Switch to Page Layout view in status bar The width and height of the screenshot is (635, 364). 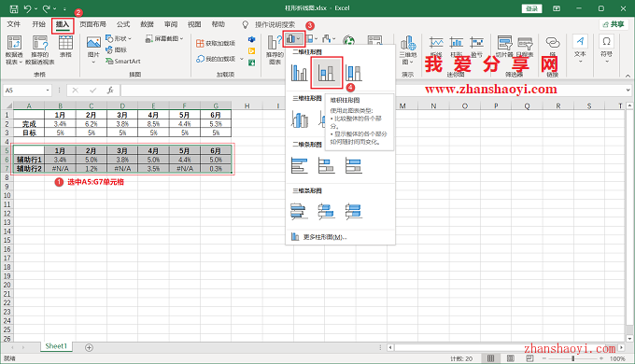pos(510,358)
